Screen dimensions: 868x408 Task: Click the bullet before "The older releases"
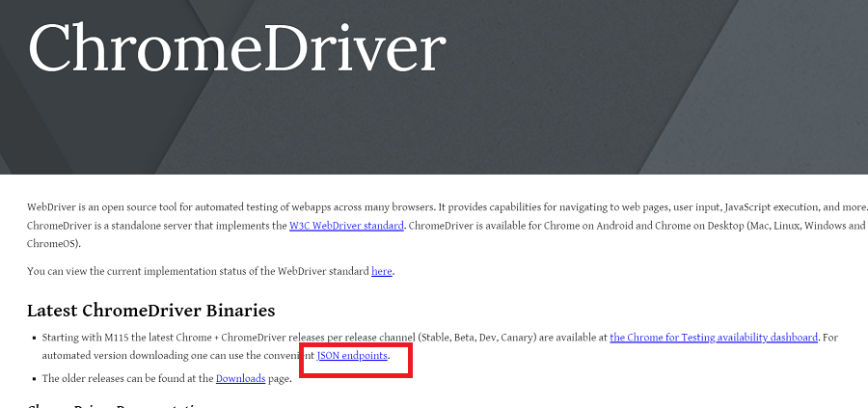[x=33, y=379]
